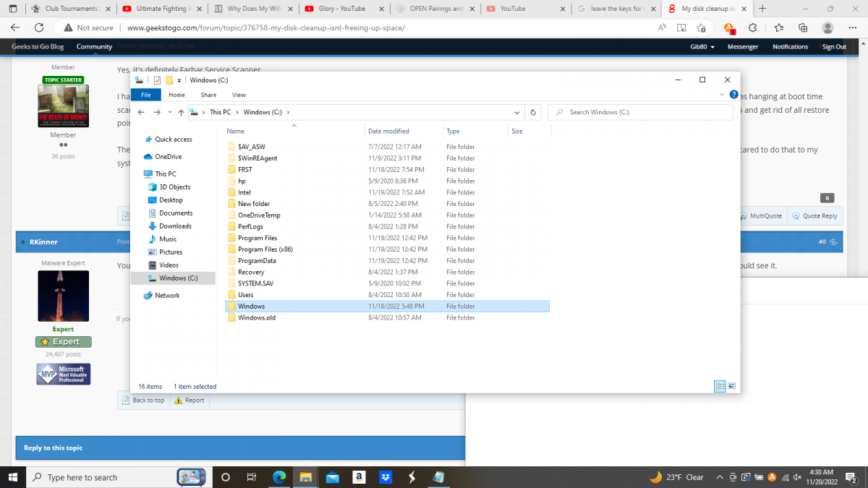Switch to Large icons view layout icon
Viewport: 868px width, 488px height.
point(731,386)
